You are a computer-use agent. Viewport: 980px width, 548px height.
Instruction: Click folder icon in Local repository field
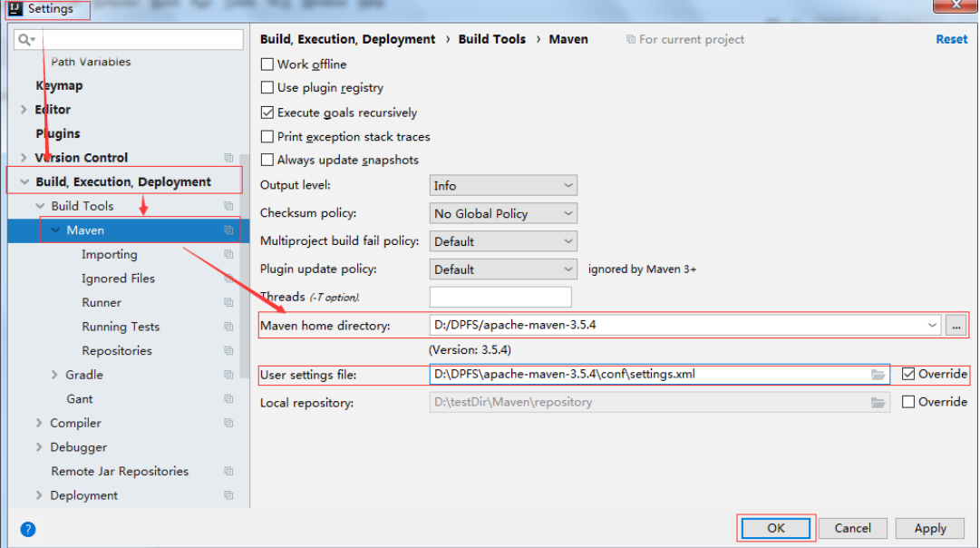pyautogui.click(x=878, y=402)
